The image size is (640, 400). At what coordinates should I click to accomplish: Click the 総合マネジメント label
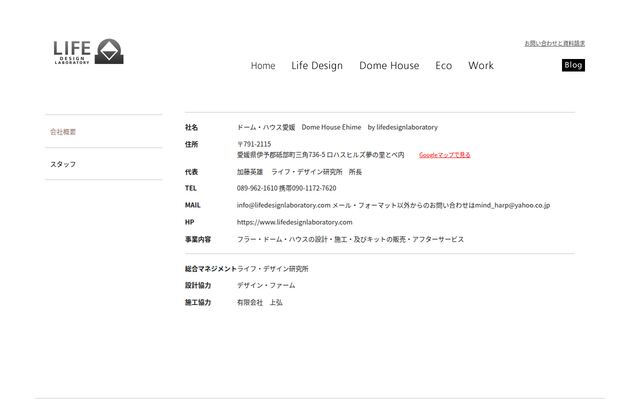coord(211,269)
